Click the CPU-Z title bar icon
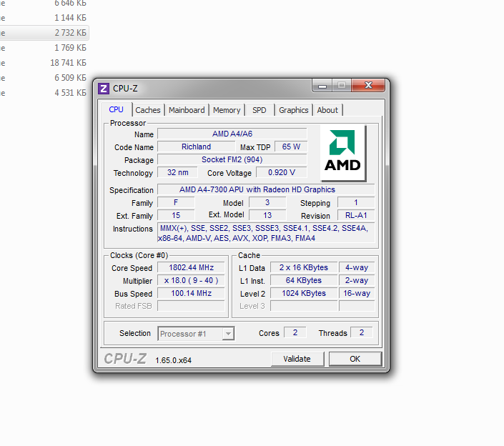The width and height of the screenshot is (504, 446). tap(104, 89)
